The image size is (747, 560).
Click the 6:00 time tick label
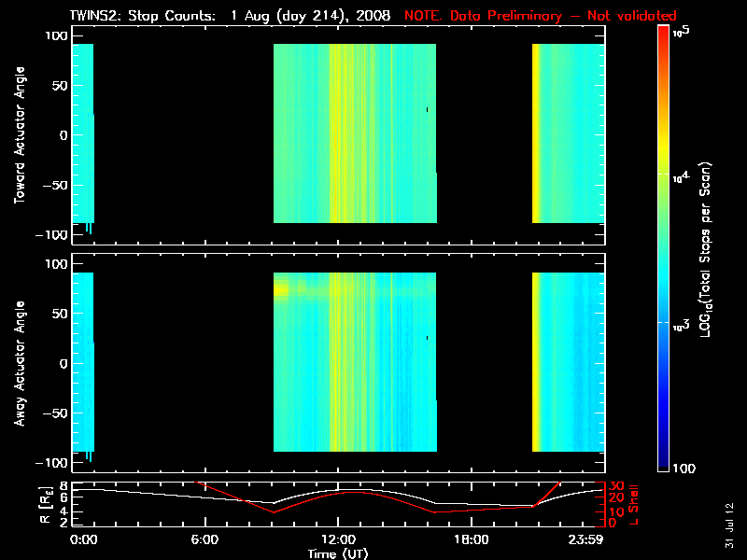204,540
